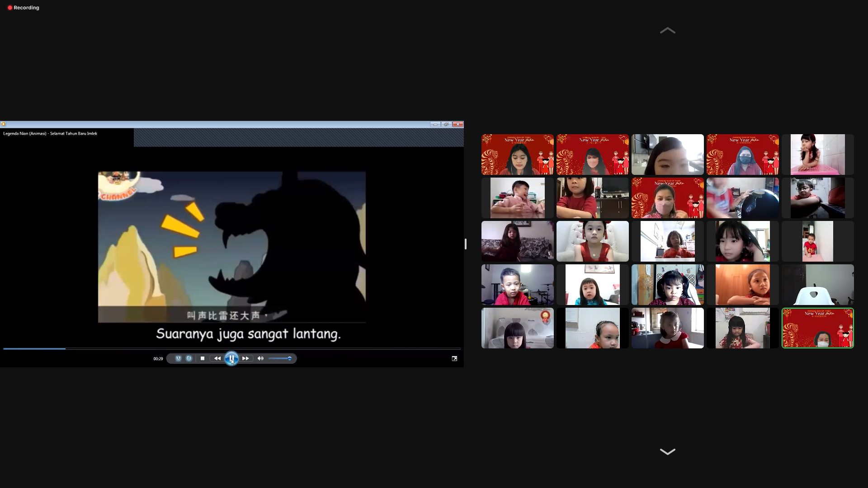Adjust the media player volume slider
This screenshot has height=488, width=868.
pos(280,358)
